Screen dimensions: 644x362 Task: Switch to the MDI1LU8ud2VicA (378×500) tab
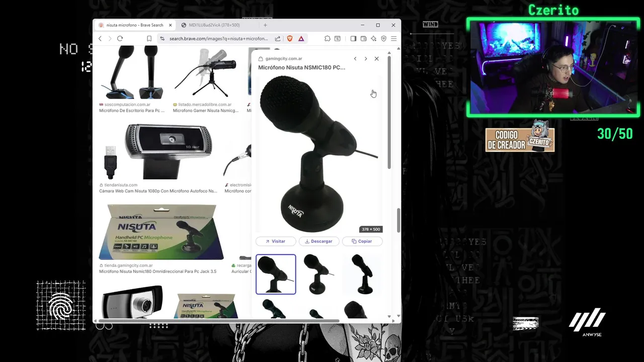(214, 25)
